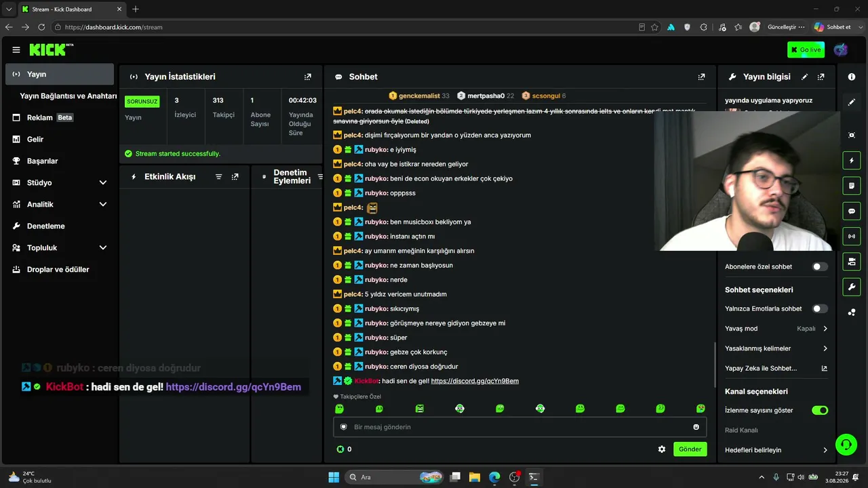868x488 pixels.
Task: Click the SORUNSUZ stream status badge
Action: point(142,102)
